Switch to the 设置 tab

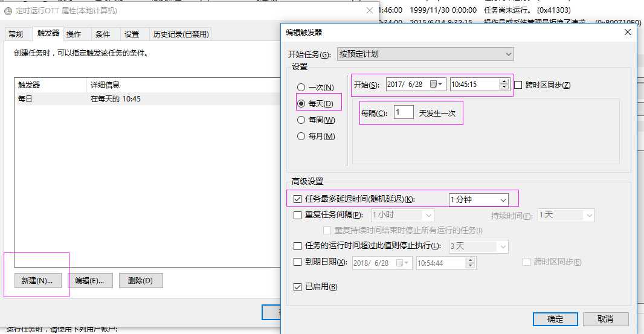click(132, 34)
